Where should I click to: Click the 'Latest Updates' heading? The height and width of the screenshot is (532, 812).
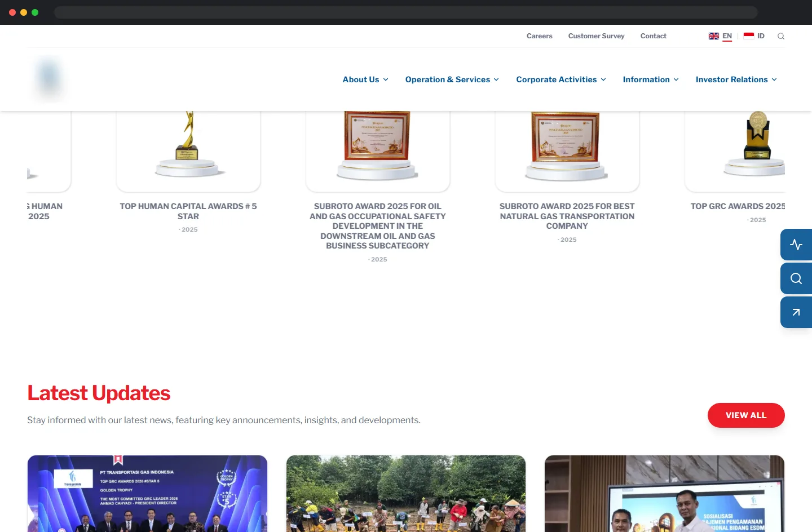[x=99, y=393]
